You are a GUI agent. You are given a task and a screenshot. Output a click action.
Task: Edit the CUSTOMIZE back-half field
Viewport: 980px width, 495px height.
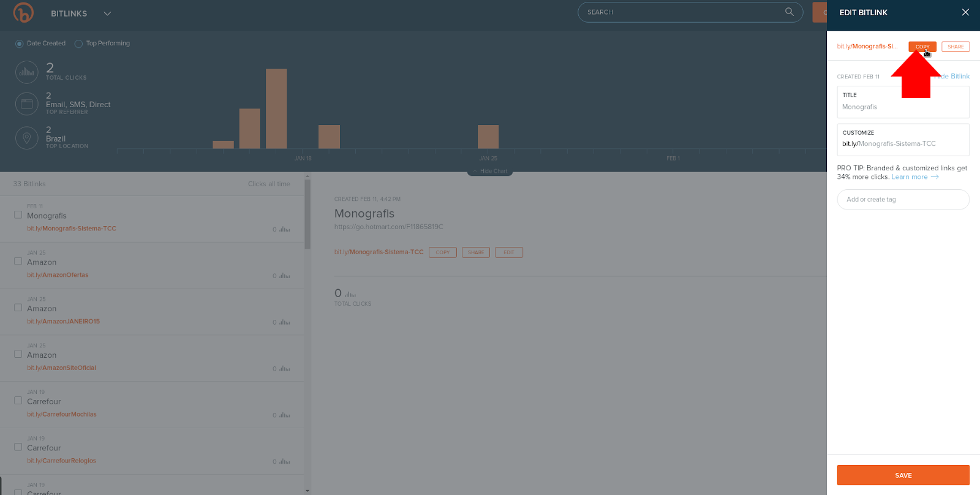click(x=903, y=140)
